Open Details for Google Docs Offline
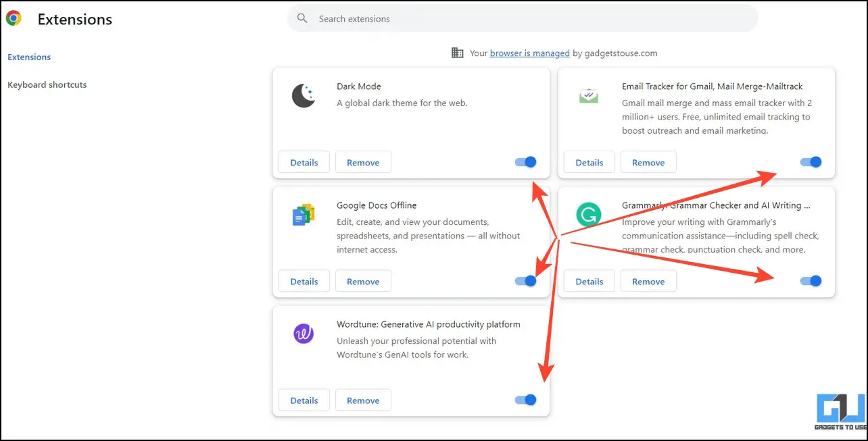 point(304,281)
